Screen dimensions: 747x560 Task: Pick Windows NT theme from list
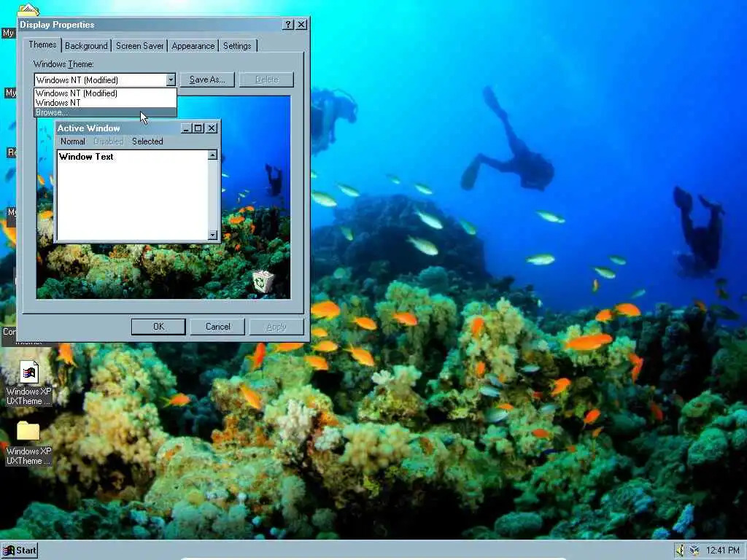tap(105, 103)
